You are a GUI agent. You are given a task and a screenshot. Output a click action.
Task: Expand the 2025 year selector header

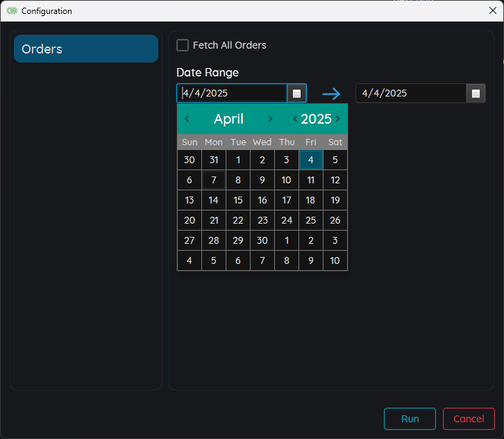tap(316, 119)
